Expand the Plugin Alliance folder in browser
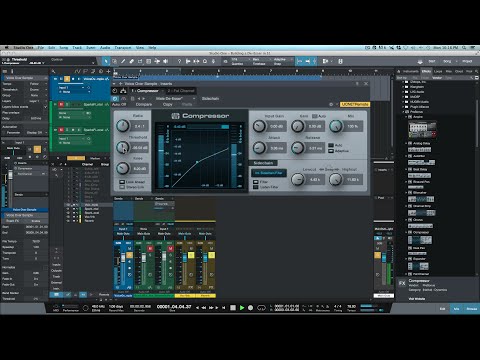 [403, 107]
